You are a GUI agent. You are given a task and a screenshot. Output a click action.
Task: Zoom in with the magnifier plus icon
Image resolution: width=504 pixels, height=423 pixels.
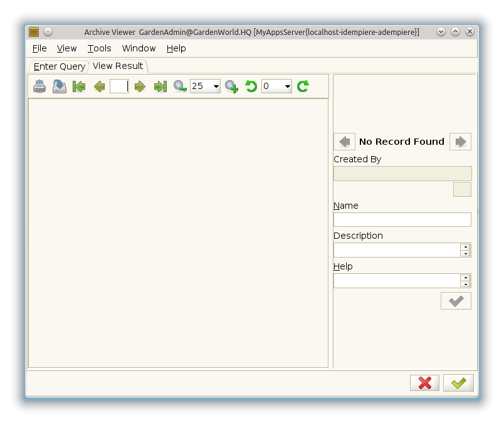pos(231,86)
